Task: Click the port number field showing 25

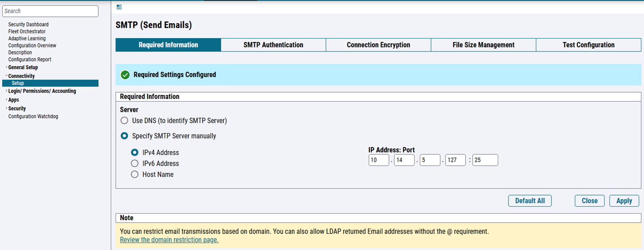Action: click(485, 160)
